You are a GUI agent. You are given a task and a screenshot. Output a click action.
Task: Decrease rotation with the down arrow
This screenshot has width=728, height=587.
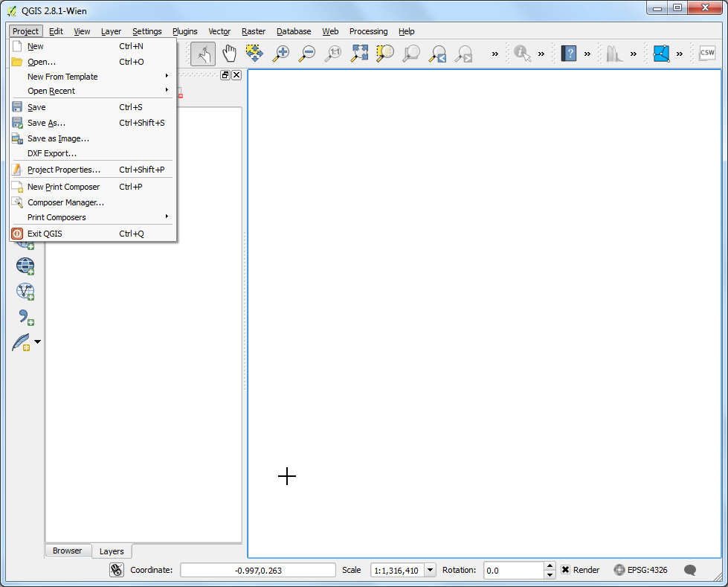(x=550, y=574)
